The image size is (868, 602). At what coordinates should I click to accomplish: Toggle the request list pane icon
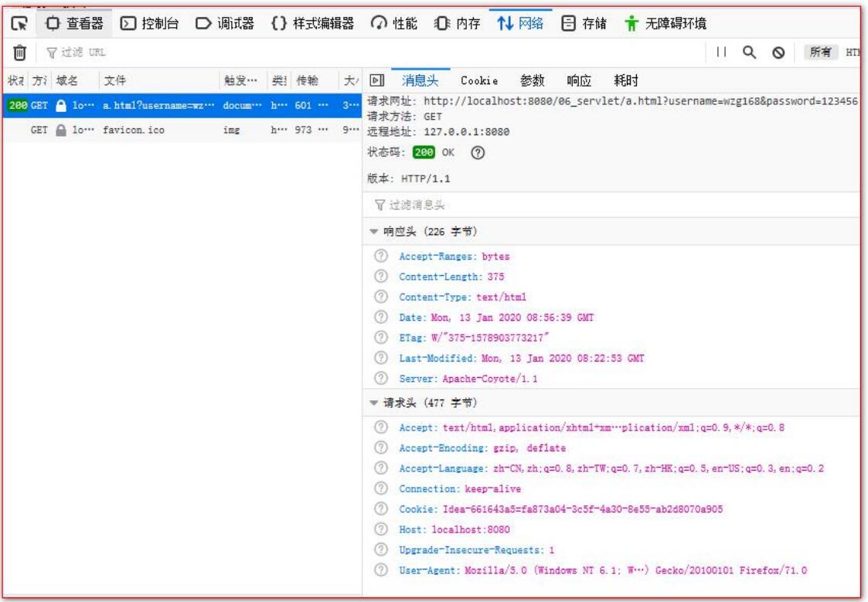pyautogui.click(x=377, y=81)
